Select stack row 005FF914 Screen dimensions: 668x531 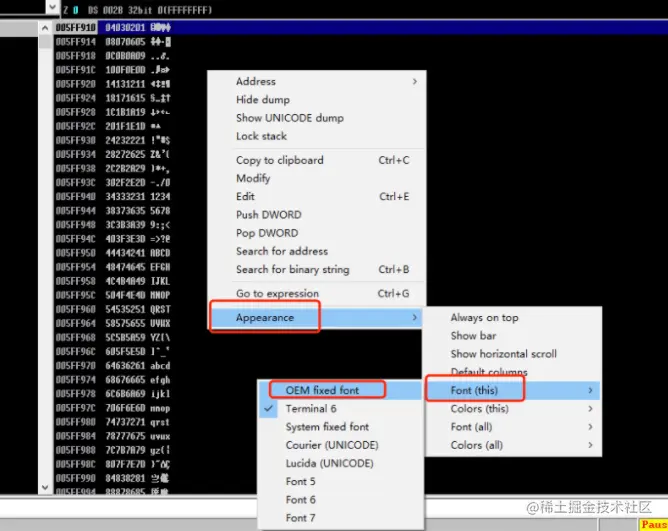point(113,42)
